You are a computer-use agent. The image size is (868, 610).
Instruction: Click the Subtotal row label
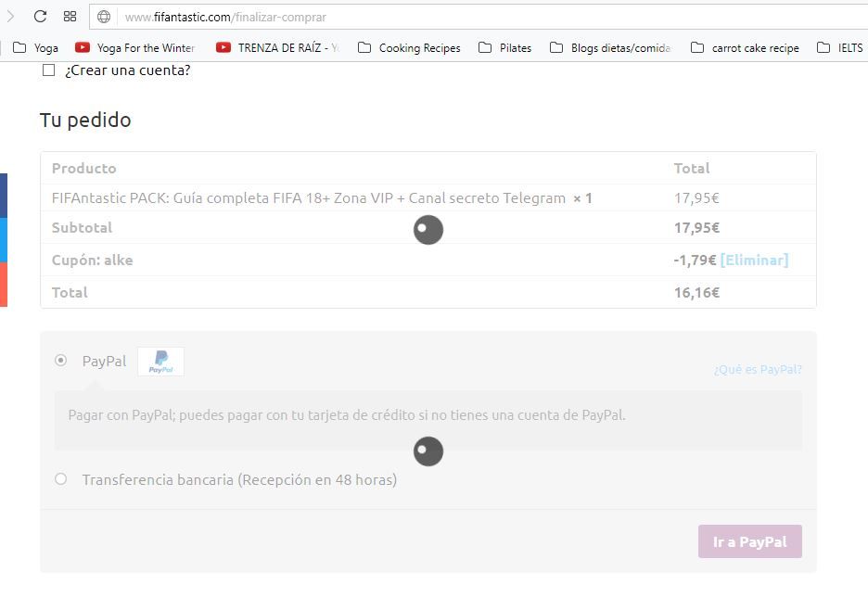(x=82, y=227)
